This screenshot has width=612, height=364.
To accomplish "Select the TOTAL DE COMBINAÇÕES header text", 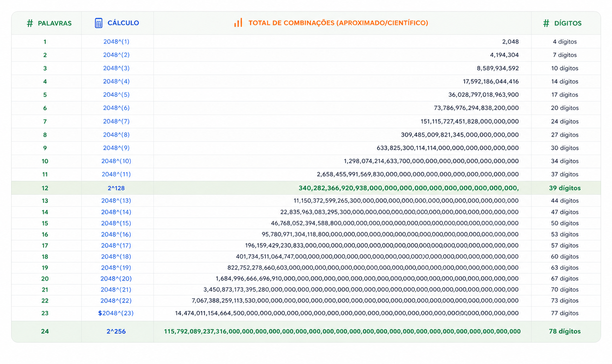I will click(x=338, y=23).
